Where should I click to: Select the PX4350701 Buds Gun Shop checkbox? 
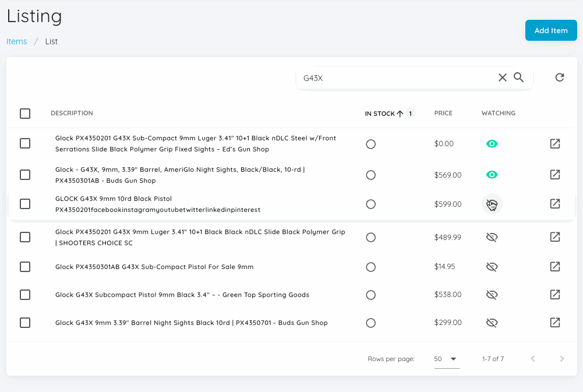[x=25, y=323]
